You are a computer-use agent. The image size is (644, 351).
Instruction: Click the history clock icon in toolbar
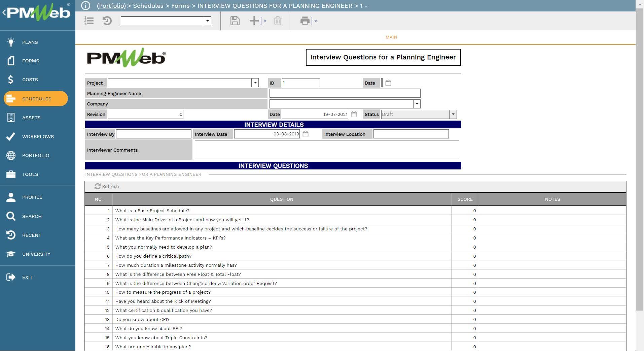(x=107, y=21)
